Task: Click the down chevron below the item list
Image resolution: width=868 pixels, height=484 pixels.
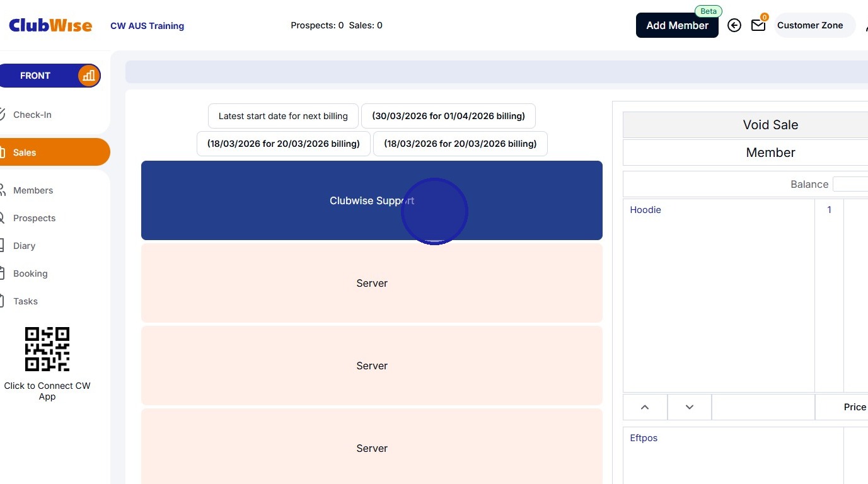Action: click(690, 407)
